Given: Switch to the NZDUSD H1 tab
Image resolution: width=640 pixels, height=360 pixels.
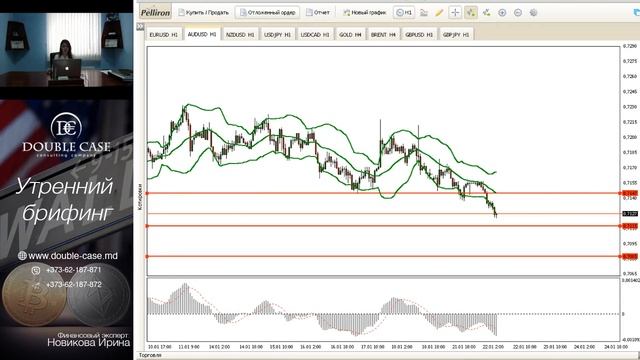Looking at the screenshot, I should click(x=240, y=35).
